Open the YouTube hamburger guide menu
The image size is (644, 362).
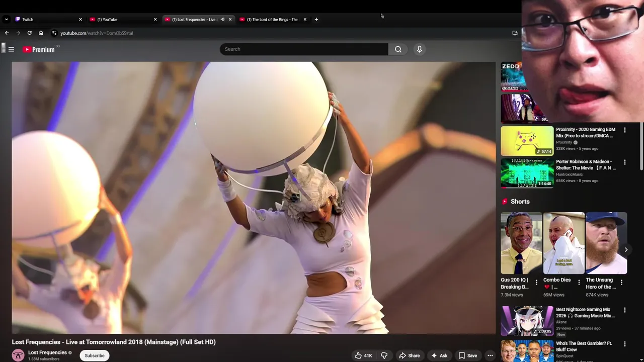coord(11,49)
